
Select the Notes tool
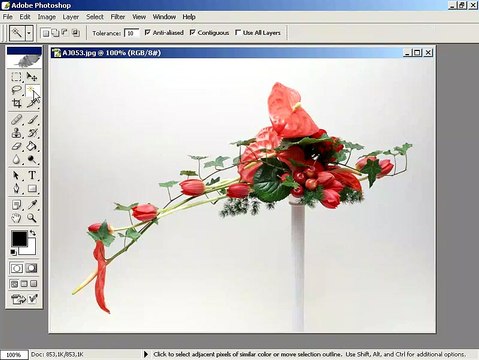point(16,205)
